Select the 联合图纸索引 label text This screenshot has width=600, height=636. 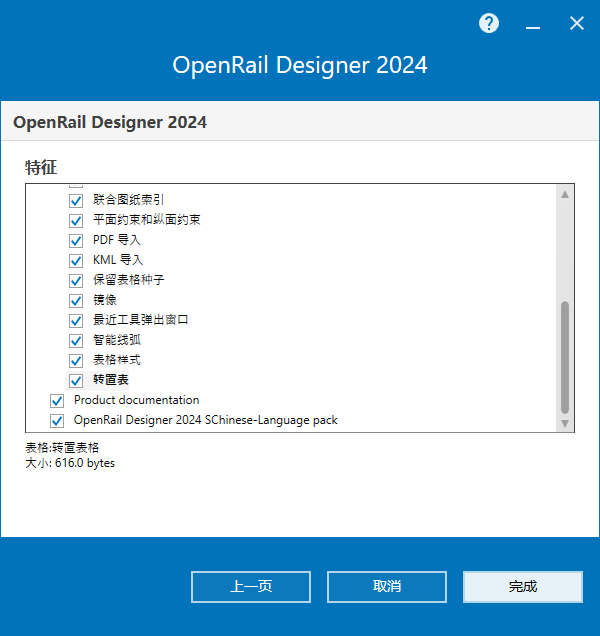[x=129, y=200]
